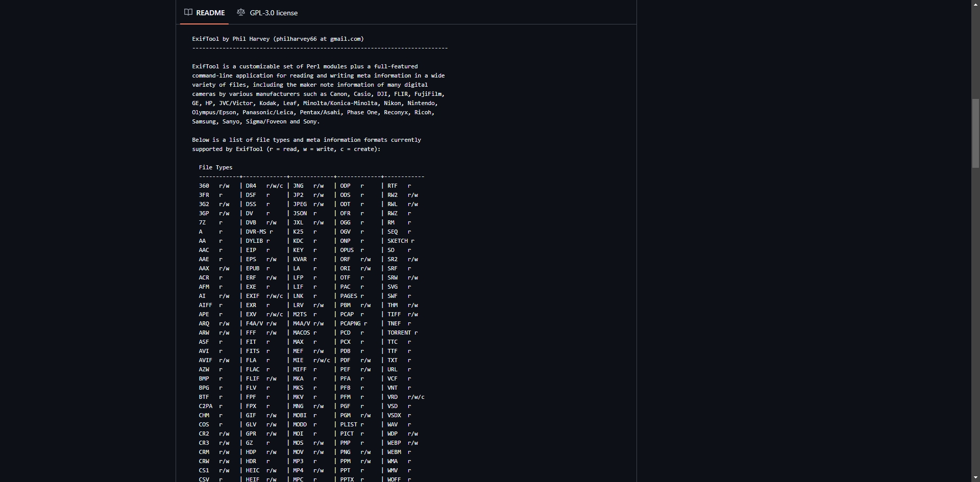
Task: Click 'r/w/c' value next to MIE
Action: point(322,360)
